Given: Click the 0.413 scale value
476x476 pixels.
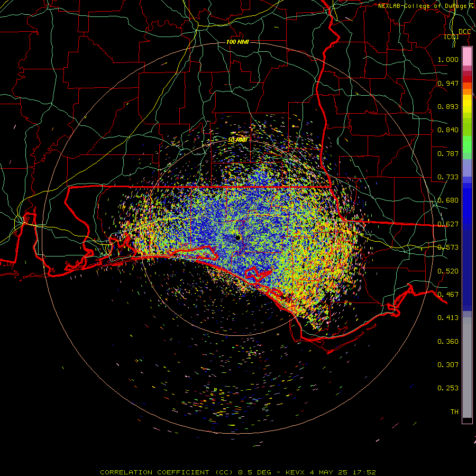Looking at the screenshot, I should tap(448, 318).
